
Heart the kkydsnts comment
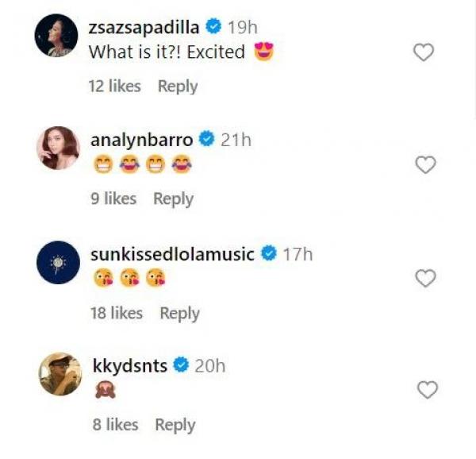click(427, 390)
